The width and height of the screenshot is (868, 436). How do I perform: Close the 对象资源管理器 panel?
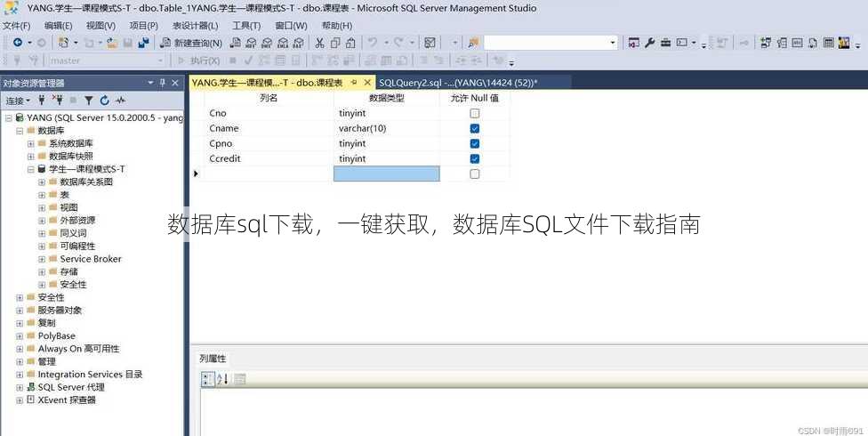tap(175, 83)
